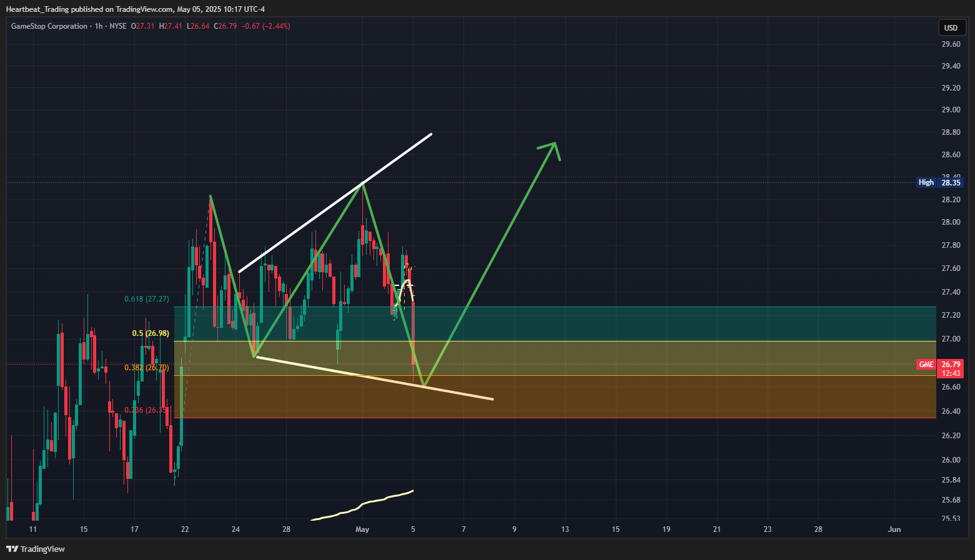Click the brown 0.236 Fibonacci zone

[555, 396]
